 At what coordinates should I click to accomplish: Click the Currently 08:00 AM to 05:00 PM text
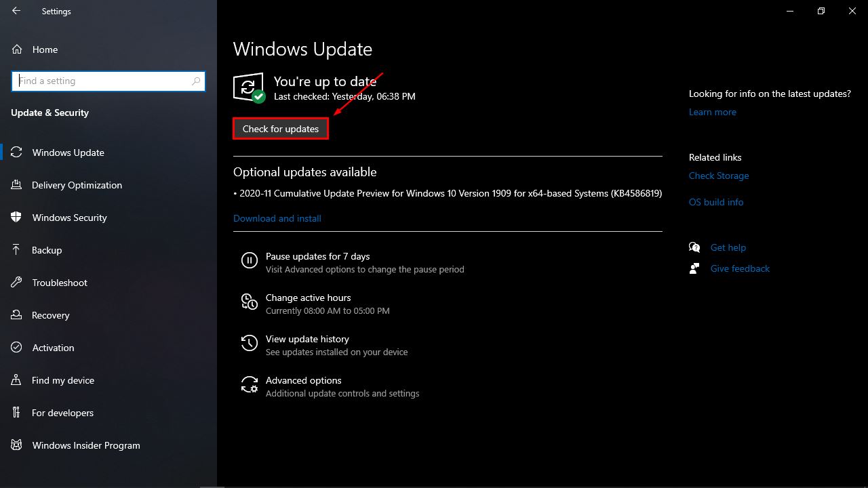[x=328, y=310]
